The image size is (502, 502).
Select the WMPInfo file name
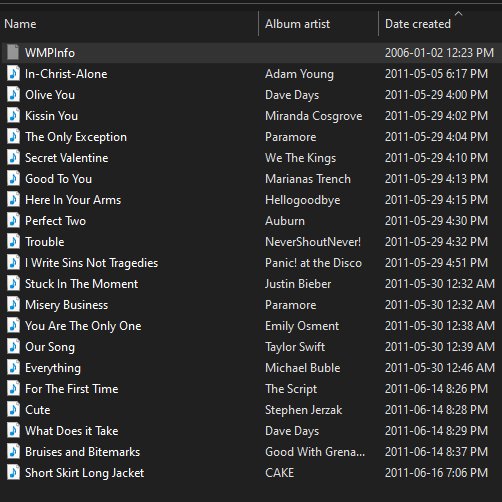[x=50, y=53]
